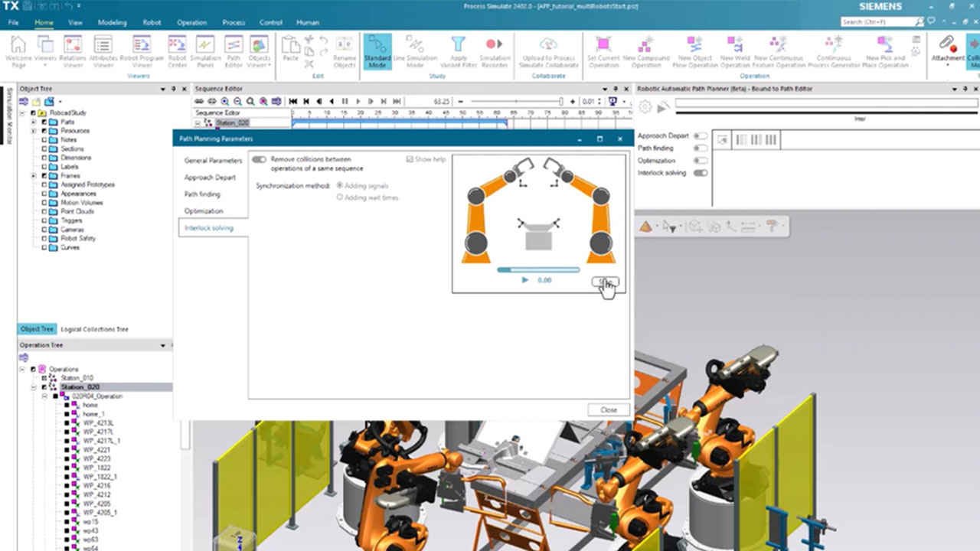This screenshot has height=551, width=980.
Task: Disable the Interlock solving toggle
Action: (x=701, y=173)
